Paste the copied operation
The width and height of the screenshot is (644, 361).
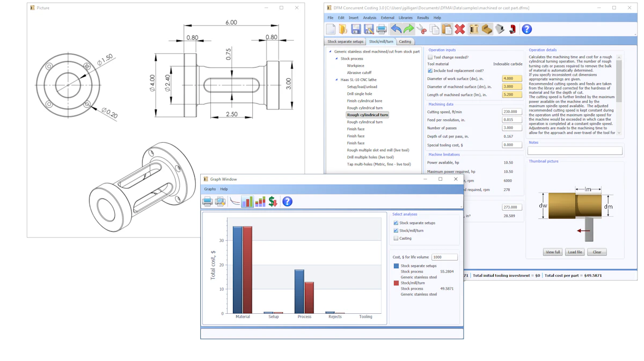(x=448, y=30)
